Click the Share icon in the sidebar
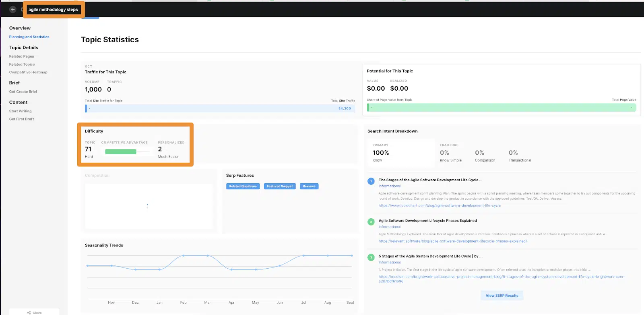The height and width of the screenshot is (315, 644). (29, 313)
